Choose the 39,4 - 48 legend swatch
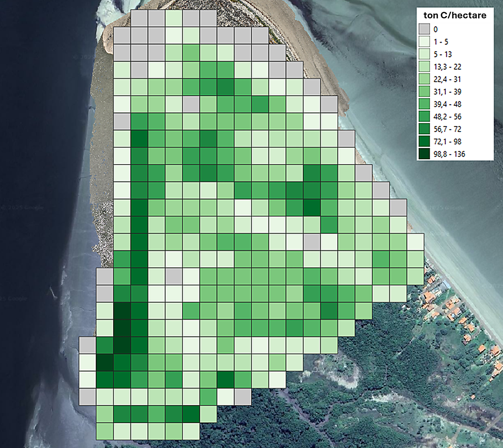Screen dimensions: 503x448 click(424, 104)
